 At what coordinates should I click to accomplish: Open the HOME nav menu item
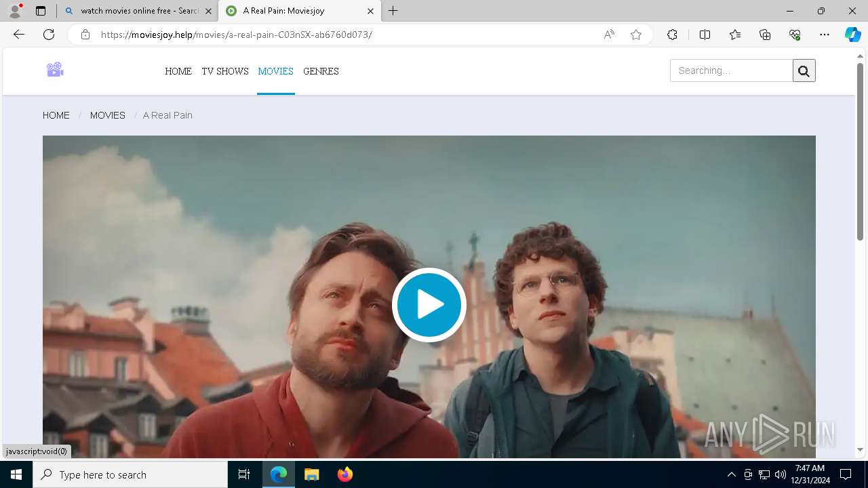(178, 71)
